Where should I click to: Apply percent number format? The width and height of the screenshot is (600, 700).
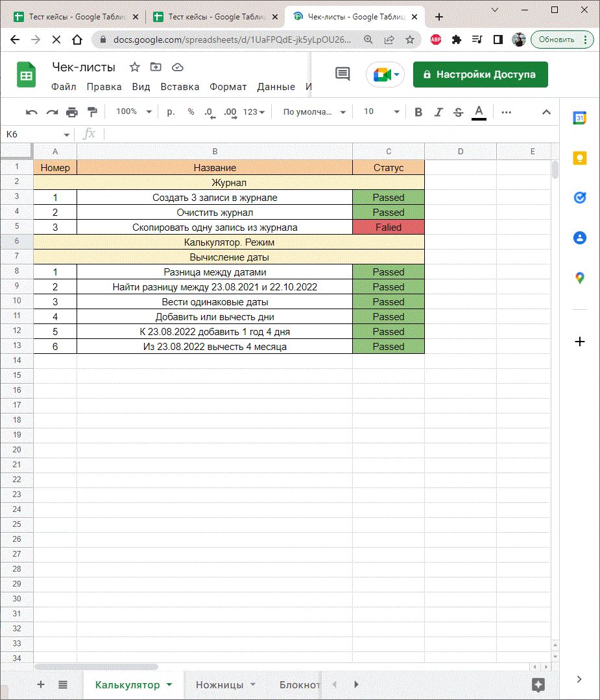coord(191,111)
